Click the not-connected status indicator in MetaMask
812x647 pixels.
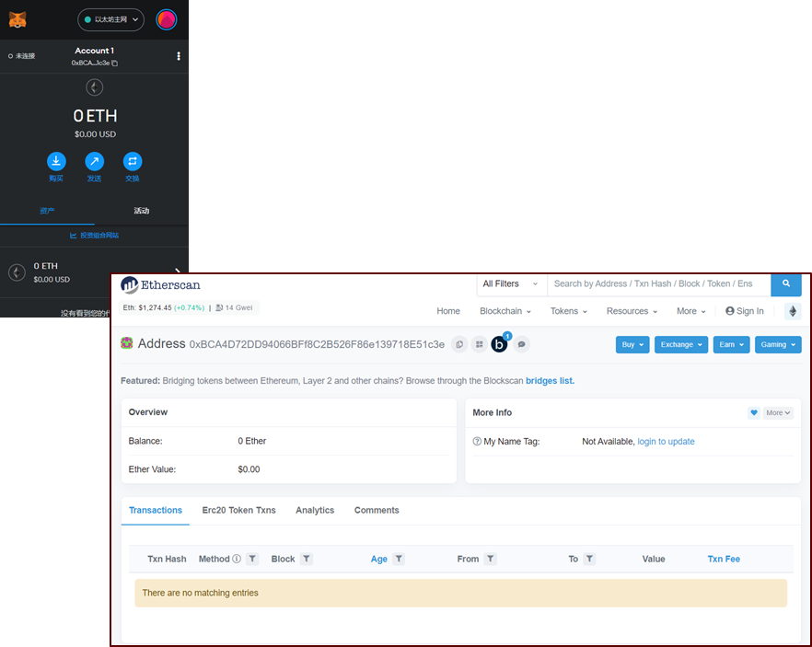pos(22,56)
